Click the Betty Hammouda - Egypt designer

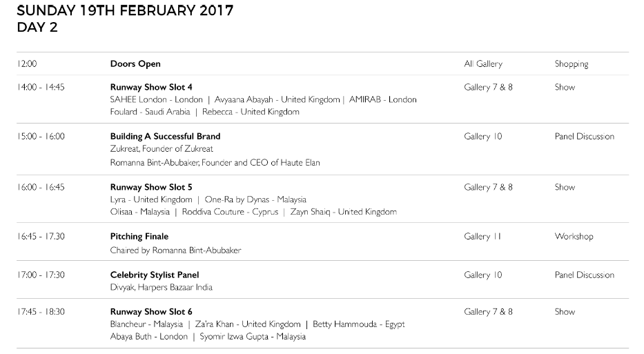coord(358,324)
